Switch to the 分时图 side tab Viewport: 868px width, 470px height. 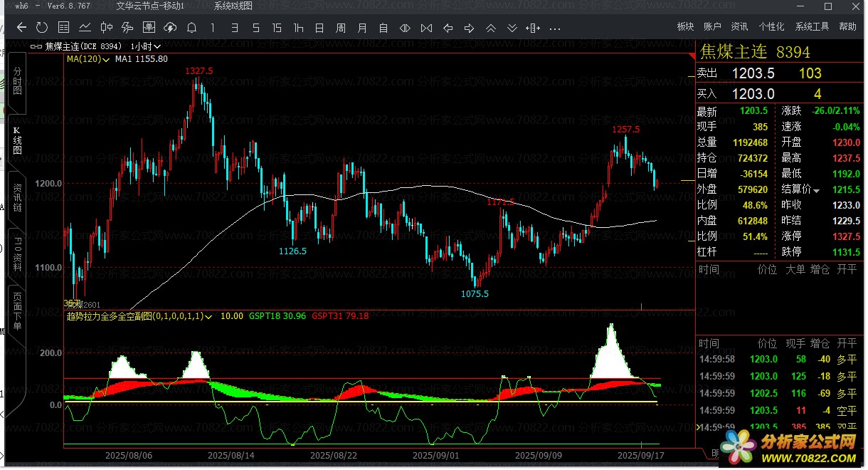(x=16, y=81)
